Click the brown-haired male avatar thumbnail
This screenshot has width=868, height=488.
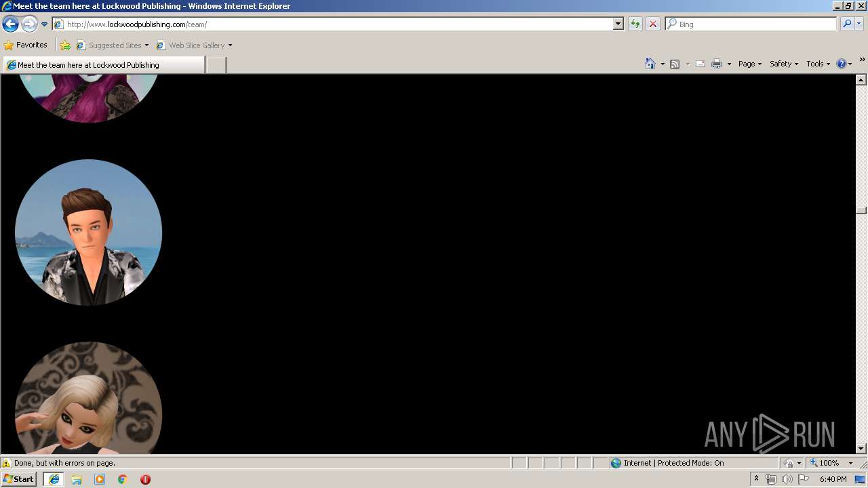click(88, 232)
